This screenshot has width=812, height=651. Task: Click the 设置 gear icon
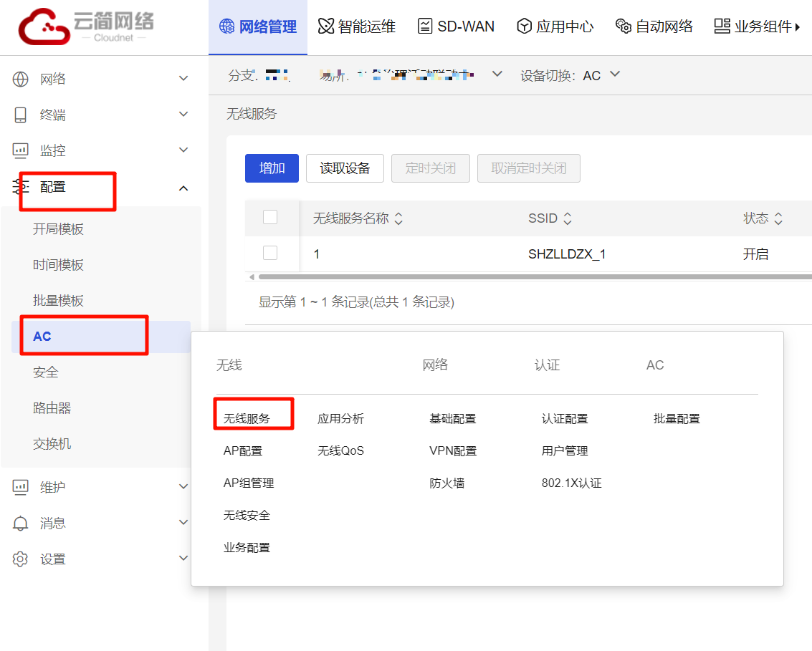(x=20, y=559)
